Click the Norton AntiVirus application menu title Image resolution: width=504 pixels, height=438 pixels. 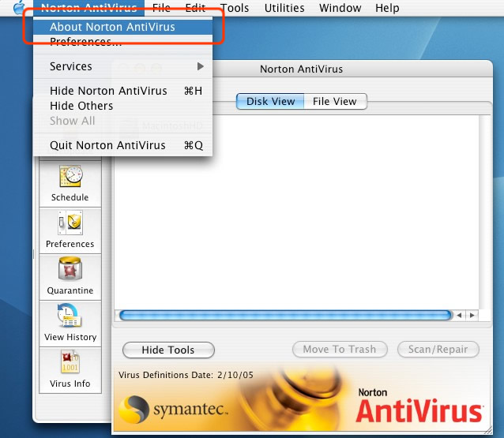[x=88, y=8]
